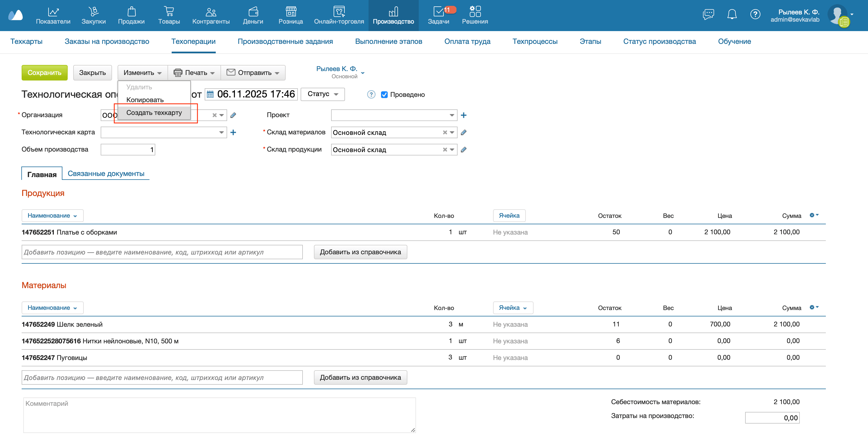
Task: Open the Печать dropdown menu
Action: coord(194,73)
